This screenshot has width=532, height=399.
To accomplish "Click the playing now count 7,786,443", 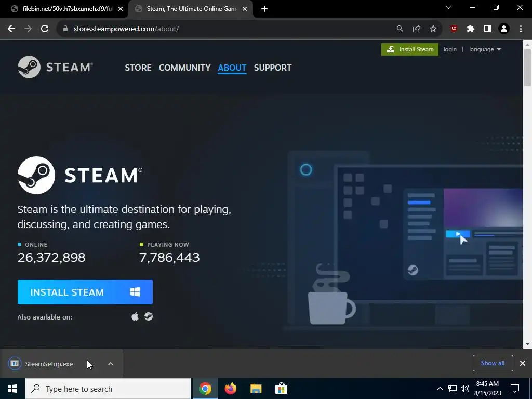I will [x=170, y=257].
